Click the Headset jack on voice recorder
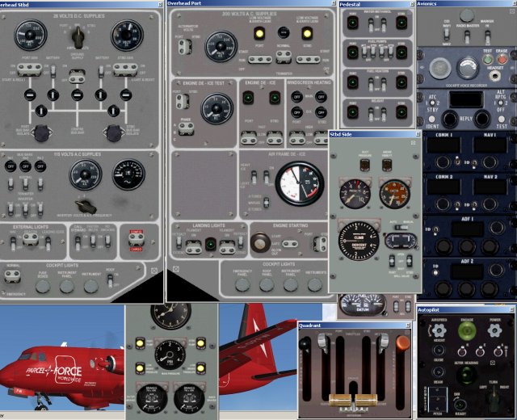The height and width of the screenshot is (420, 517). (x=495, y=77)
